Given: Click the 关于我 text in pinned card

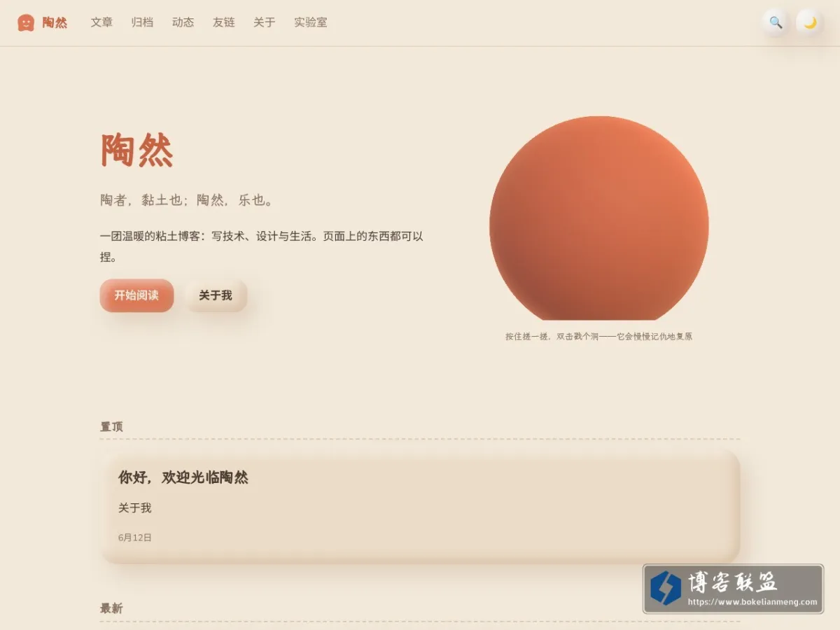Looking at the screenshot, I should (135, 508).
